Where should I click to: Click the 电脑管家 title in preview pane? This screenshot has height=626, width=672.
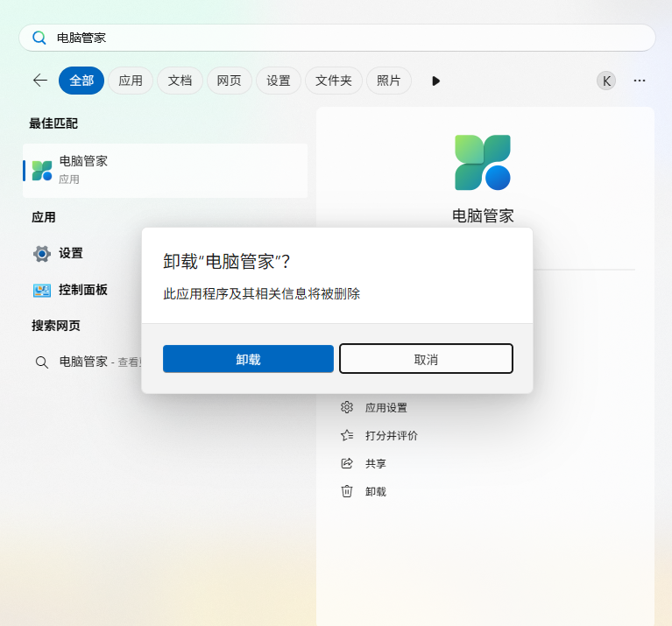tap(483, 215)
